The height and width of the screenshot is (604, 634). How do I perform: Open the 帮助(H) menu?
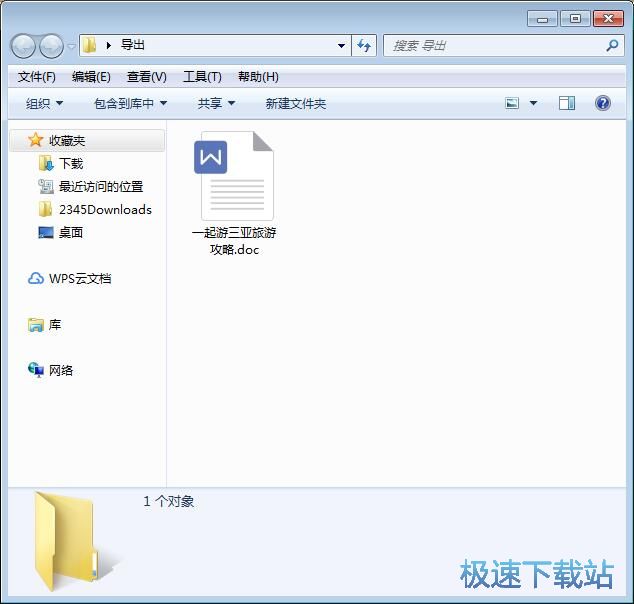258,76
